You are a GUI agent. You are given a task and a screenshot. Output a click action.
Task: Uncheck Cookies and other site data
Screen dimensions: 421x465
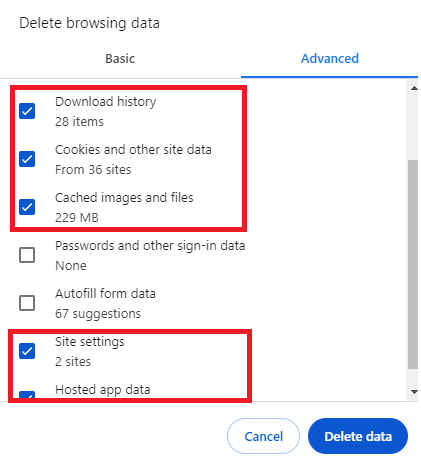27,159
